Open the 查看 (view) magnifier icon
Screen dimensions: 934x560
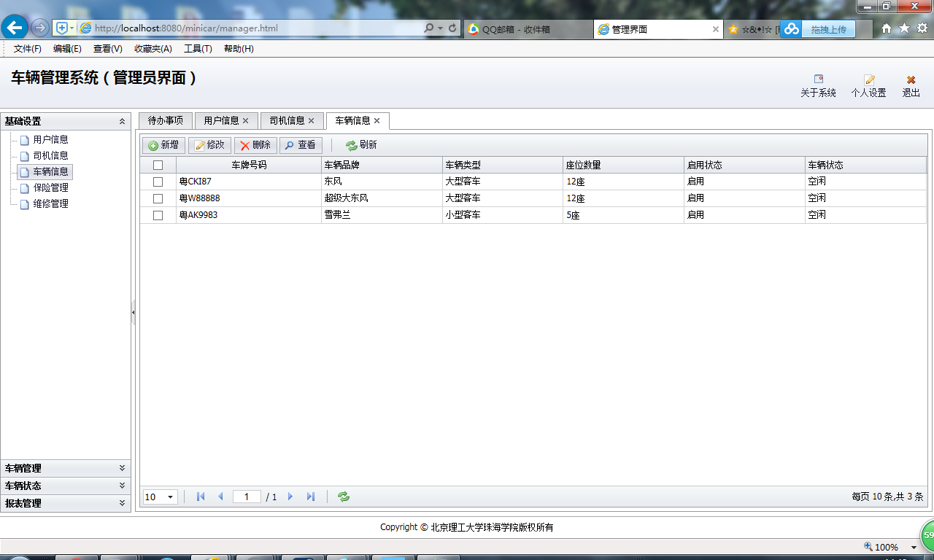pos(290,145)
